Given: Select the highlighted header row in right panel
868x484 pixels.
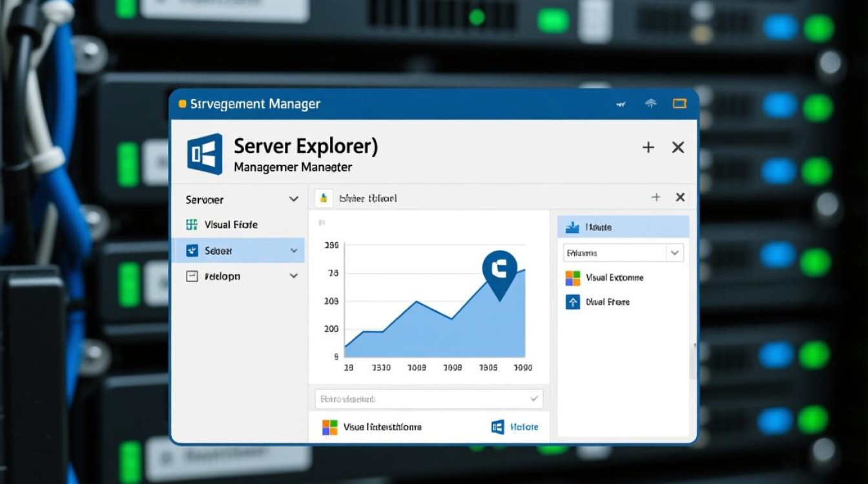Looking at the screenshot, I should coord(623,227).
